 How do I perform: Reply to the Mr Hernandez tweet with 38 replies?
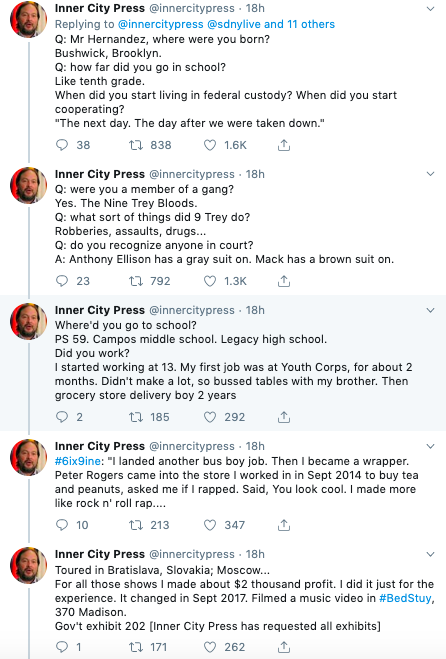[x=62, y=145]
